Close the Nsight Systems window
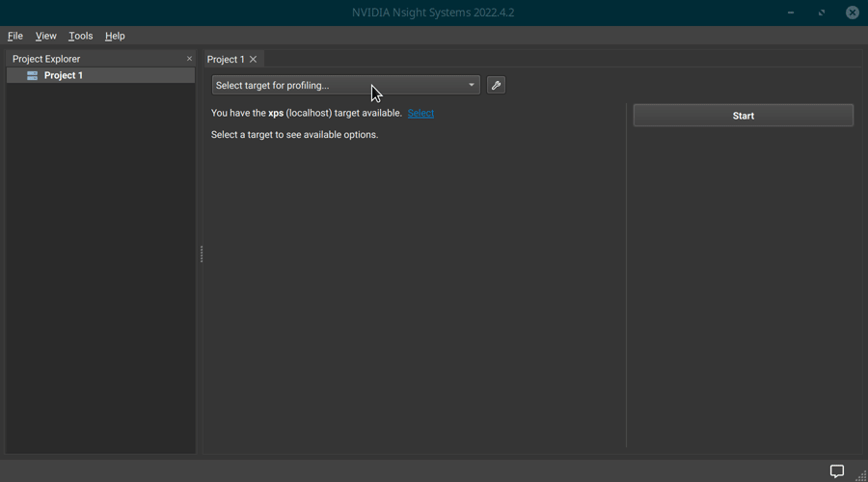868x482 pixels. [853, 13]
